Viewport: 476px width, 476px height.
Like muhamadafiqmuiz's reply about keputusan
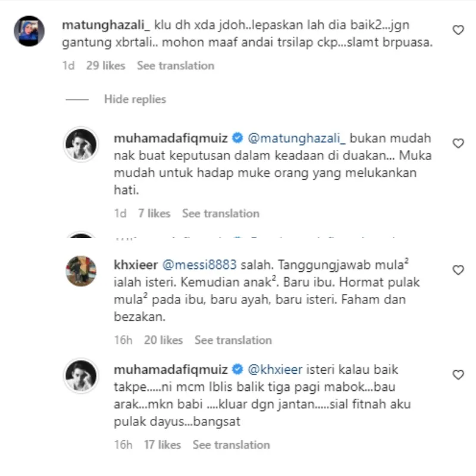[458, 143]
